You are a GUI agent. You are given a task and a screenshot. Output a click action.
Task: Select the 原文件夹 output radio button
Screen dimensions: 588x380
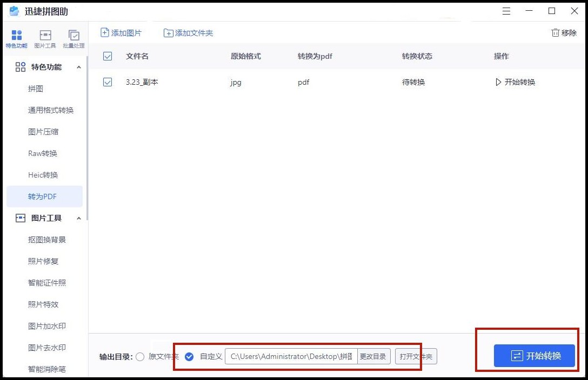140,356
